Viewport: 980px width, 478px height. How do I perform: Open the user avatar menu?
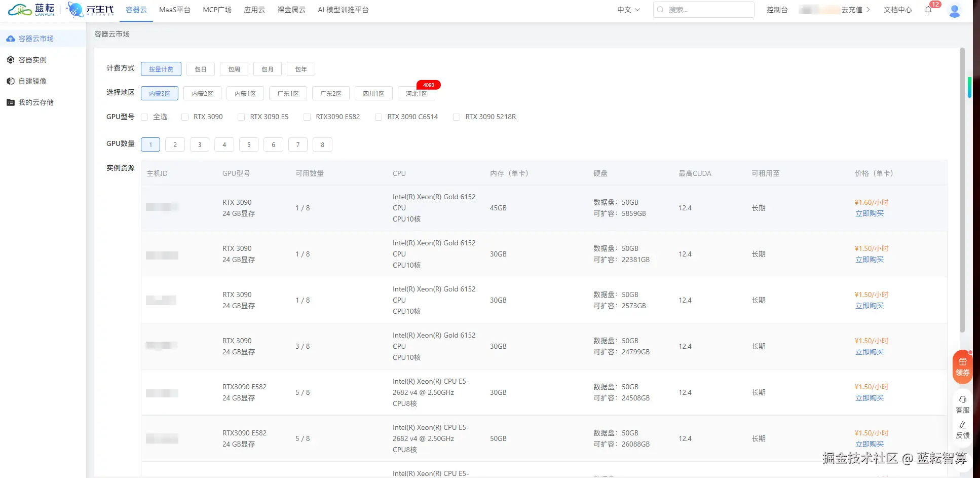[955, 10]
